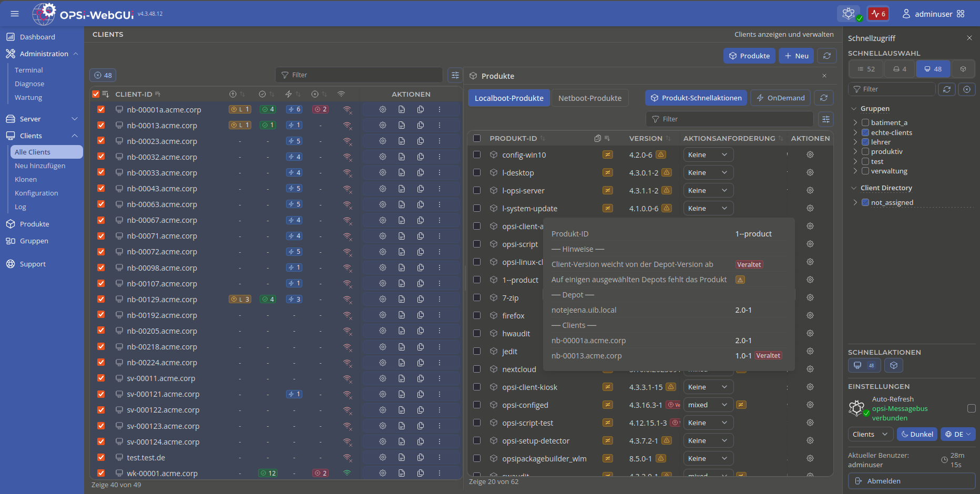Open action request dropdown for l-opsi-server
The width and height of the screenshot is (980, 494).
[x=708, y=190]
